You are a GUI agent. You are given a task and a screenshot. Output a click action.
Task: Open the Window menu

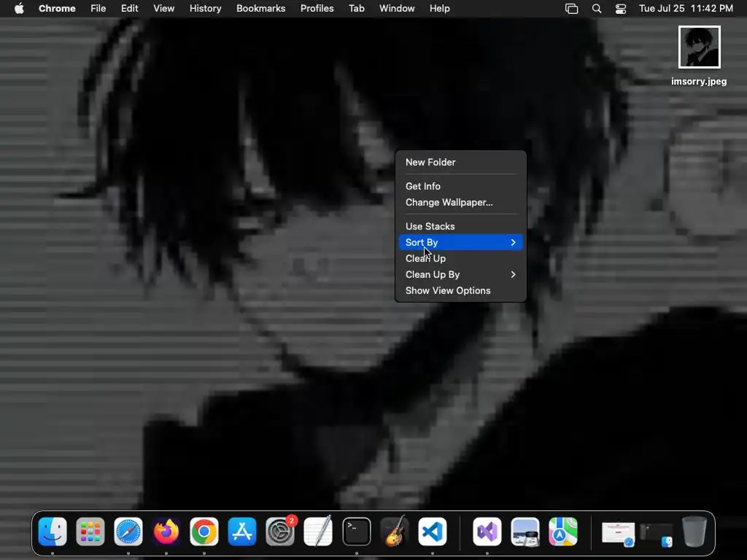pyautogui.click(x=397, y=9)
